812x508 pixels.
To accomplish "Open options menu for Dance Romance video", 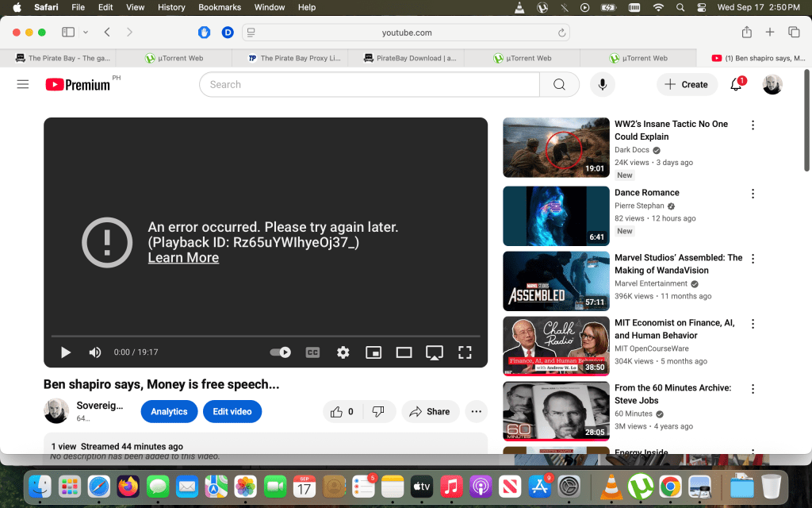I will (x=753, y=194).
